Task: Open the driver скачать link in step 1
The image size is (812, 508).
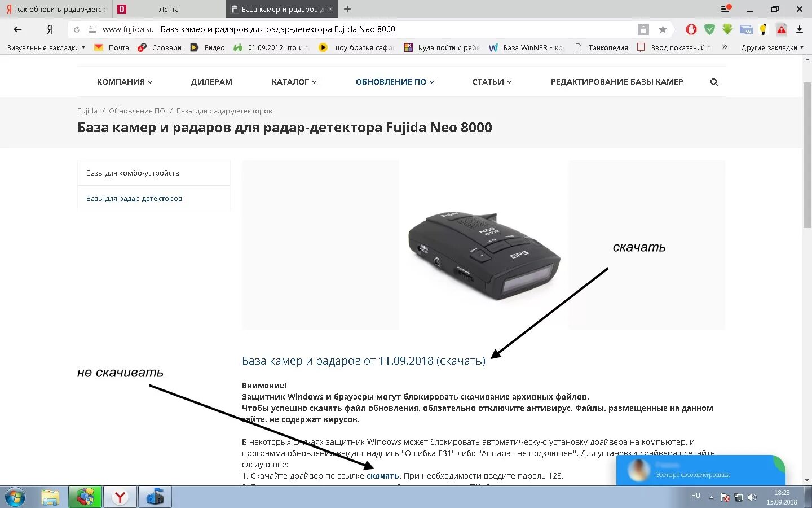Action: 383,476
